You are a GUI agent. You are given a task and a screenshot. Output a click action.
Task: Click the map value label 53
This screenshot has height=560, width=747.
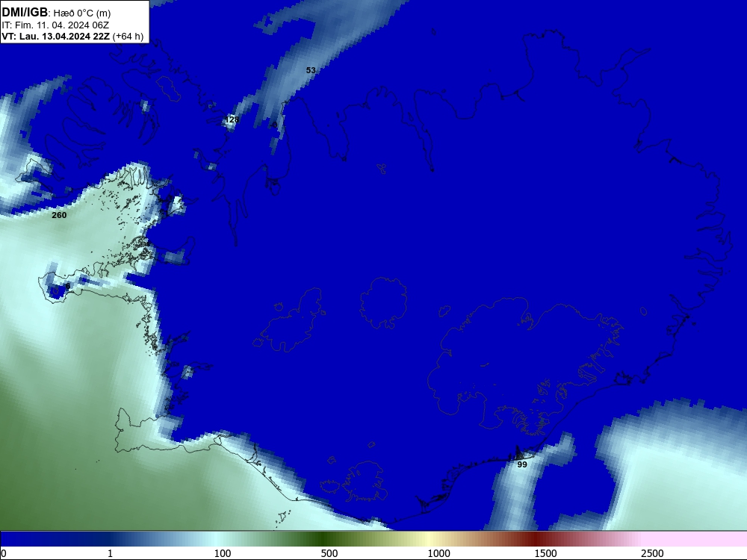pos(311,70)
